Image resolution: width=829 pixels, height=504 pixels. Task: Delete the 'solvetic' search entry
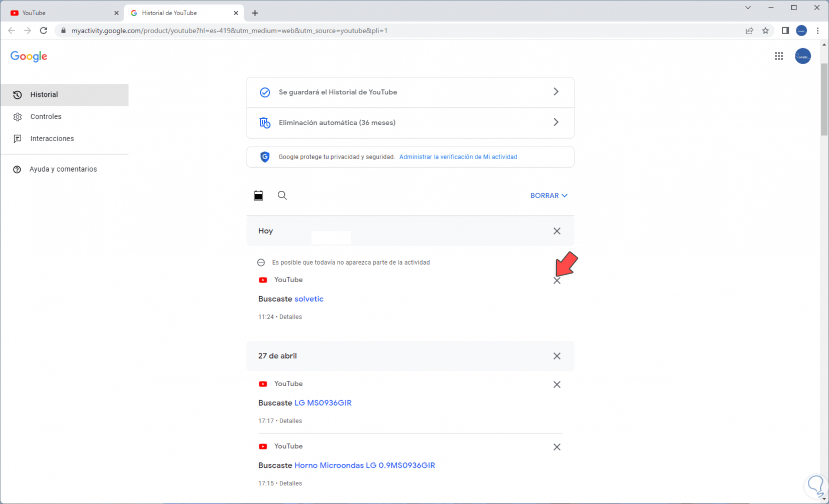pos(557,281)
